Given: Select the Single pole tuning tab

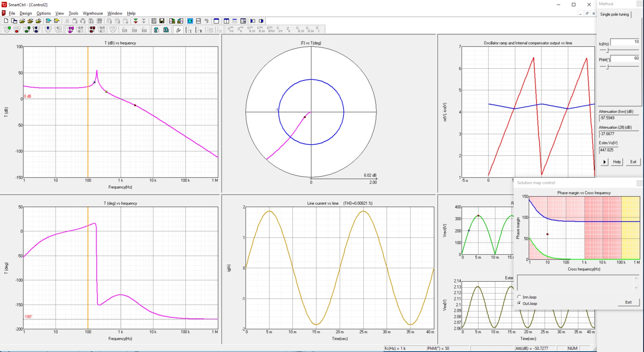Looking at the screenshot, I should click(614, 14).
